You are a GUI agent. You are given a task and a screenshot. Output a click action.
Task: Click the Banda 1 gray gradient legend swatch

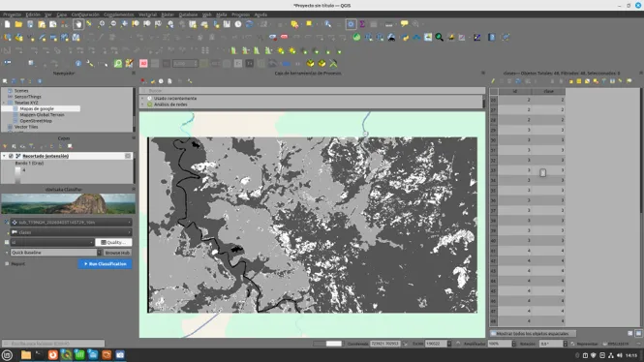(17, 174)
